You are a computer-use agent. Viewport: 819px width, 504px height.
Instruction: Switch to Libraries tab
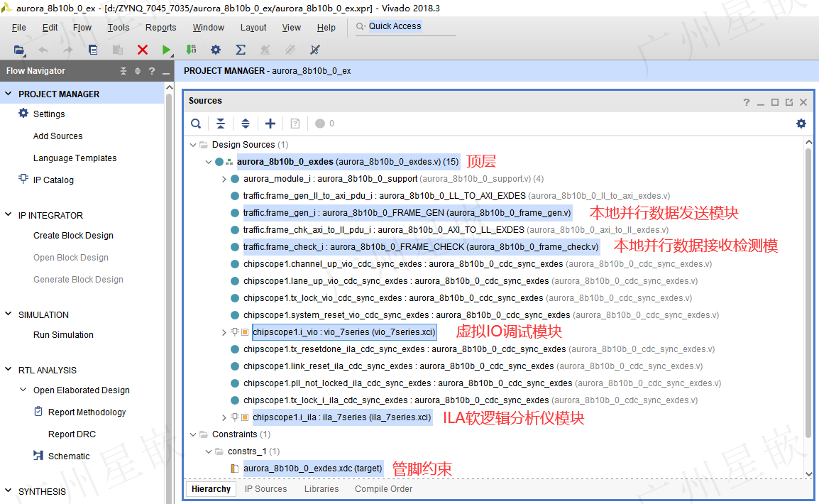point(321,489)
